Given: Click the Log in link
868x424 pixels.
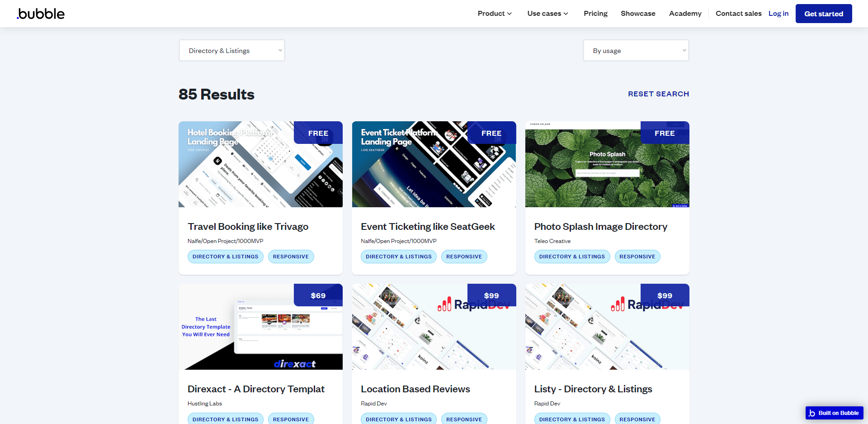Looking at the screenshot, I should [778, 14].
